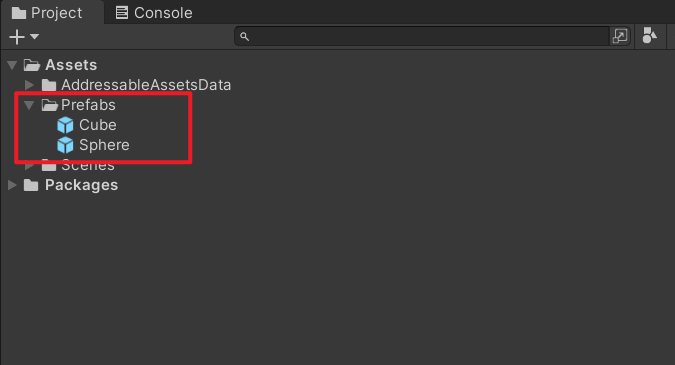Open search in new window icon
Viewport: 675px width, 365px height.
620,37
